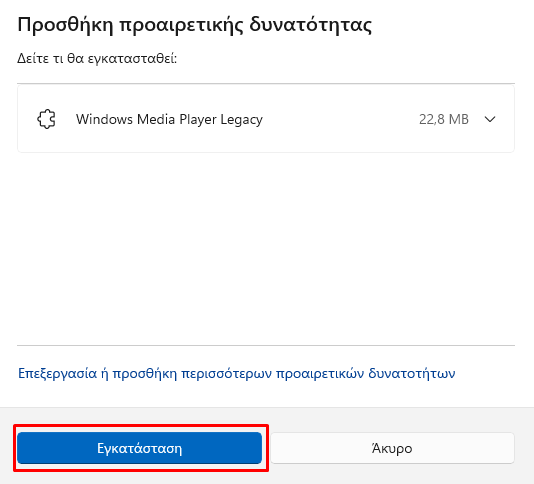Viewport: 534px width, 484px height.
Task: Select the Windows Media Player Legacy label
Action: (x=169, y=120)
